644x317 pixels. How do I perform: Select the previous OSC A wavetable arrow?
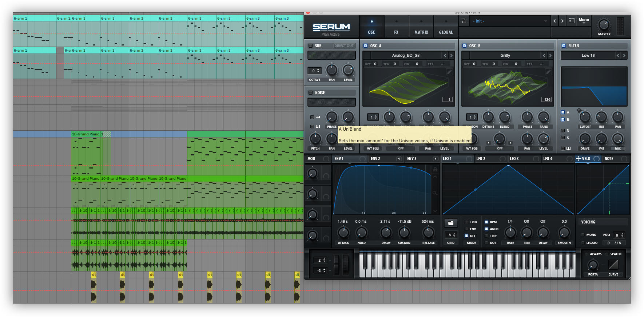point(445,55)
